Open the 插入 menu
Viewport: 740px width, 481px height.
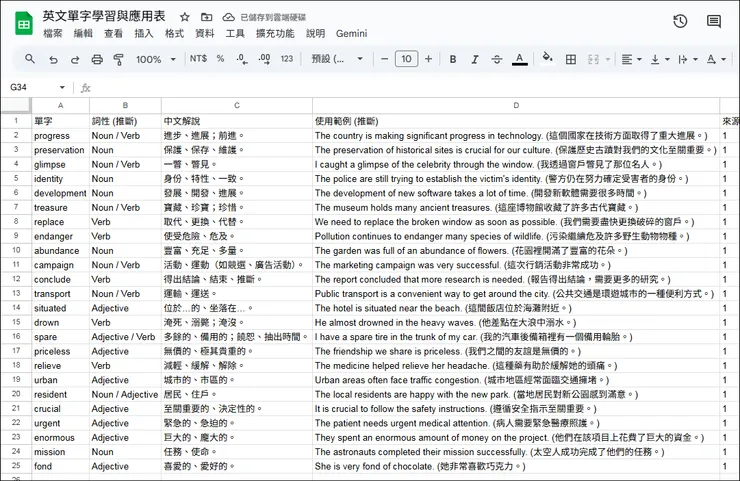pyautogui.click(x=143, y=34)
